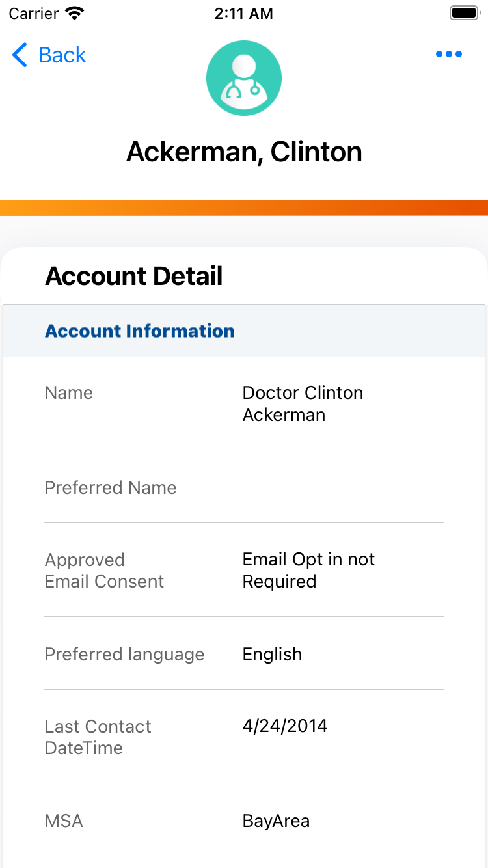Tap the Last Contact DateTime label

(98, 737)
